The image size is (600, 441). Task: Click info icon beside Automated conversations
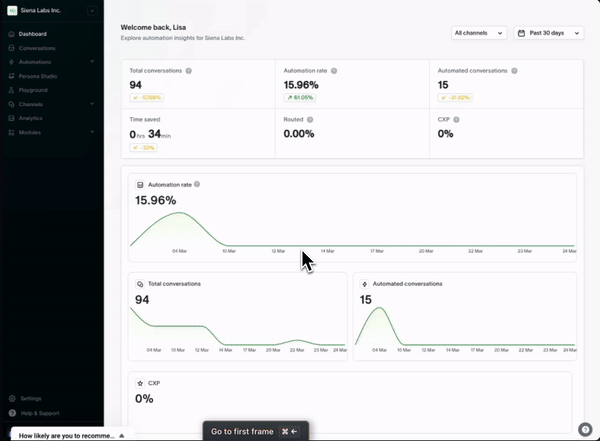coord(514,71)
